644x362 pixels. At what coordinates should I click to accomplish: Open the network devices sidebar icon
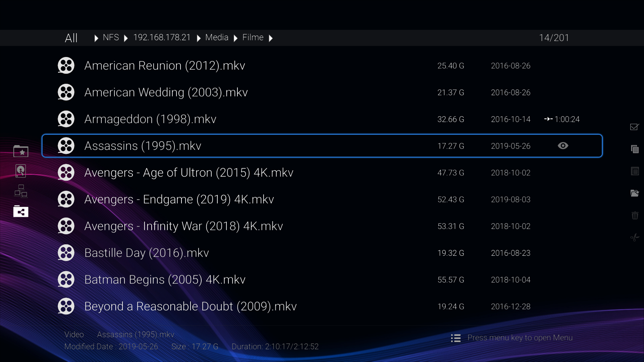click(21, 191)
